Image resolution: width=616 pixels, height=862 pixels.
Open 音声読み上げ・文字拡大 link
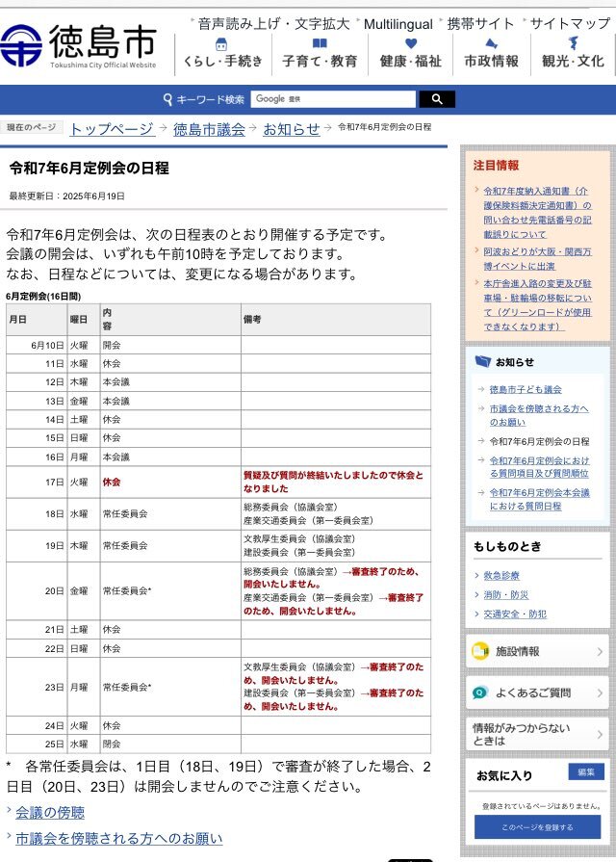pyautogui.click(x=273, y=24)
